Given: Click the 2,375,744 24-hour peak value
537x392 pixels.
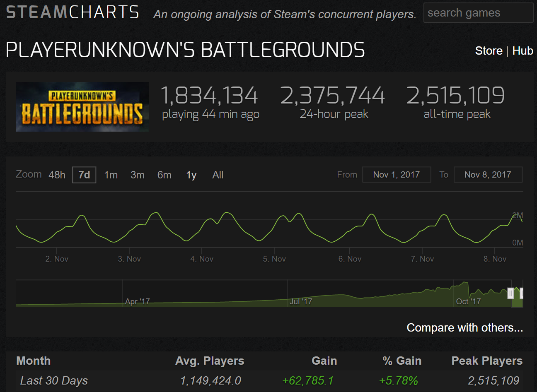Looking at the screenshot, I should pos(333,96).
